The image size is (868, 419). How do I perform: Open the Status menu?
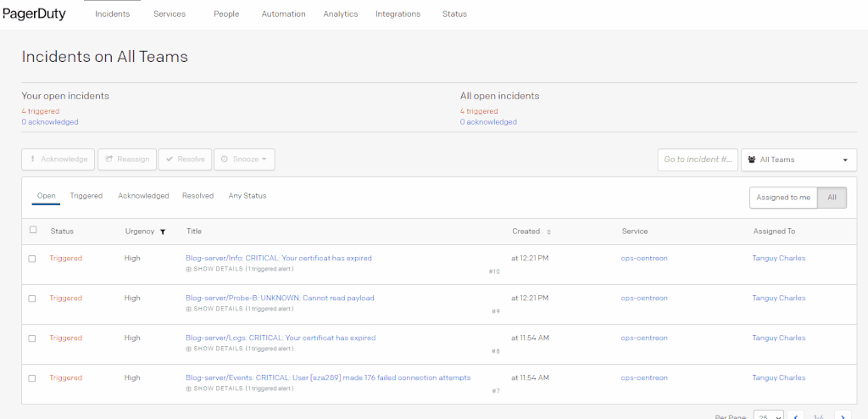[454, 14]
